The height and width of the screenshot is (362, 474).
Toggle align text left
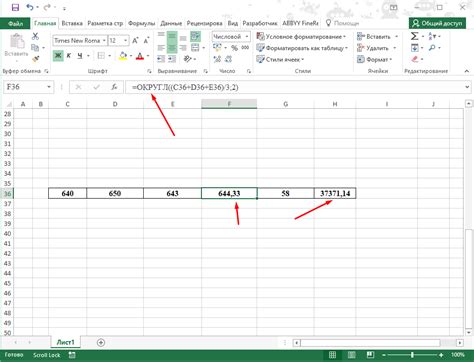click(161, 48)
